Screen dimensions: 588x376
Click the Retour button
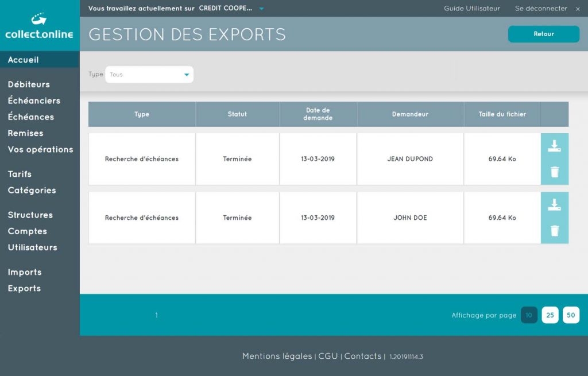point(543,34)
